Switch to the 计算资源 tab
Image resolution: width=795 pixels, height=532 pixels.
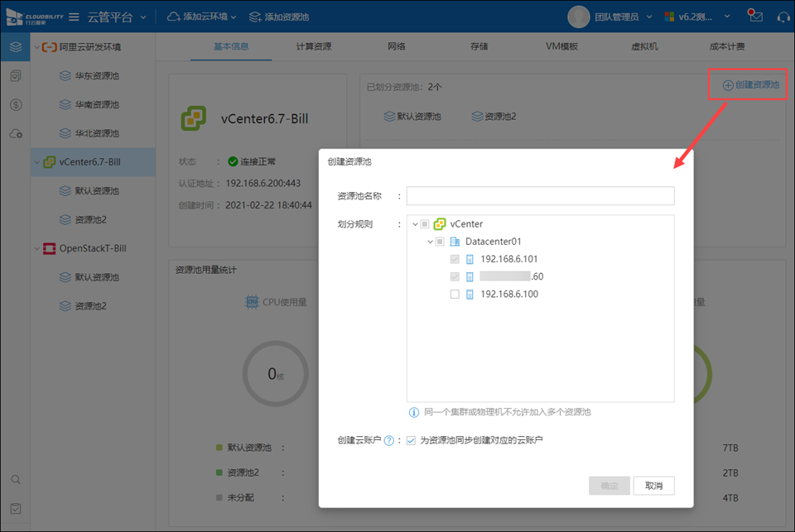point(314,47)
